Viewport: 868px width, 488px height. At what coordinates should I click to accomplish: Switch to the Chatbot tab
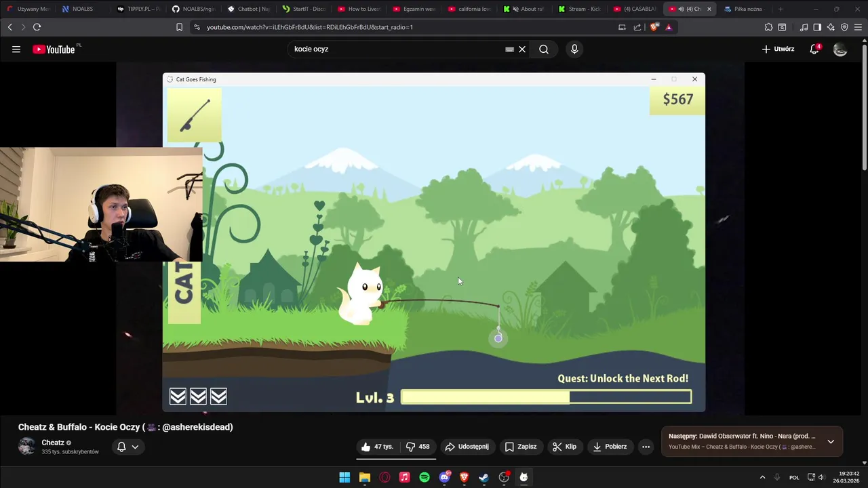coord(249,9)
